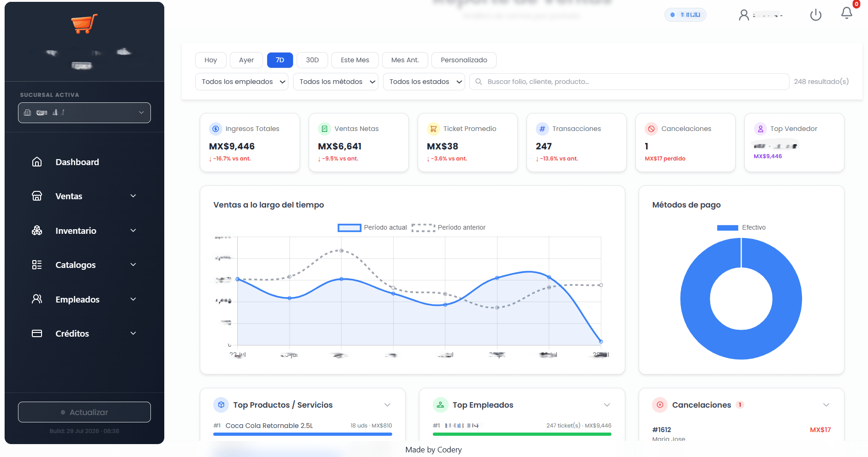Select the 7D date range tab
868x457 pixels.
(280, 60)
